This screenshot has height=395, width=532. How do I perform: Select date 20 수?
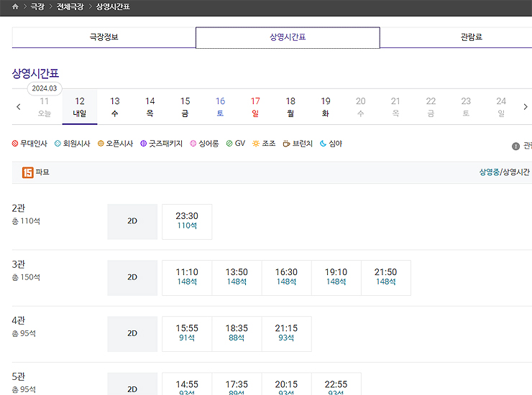coord(361,107)
